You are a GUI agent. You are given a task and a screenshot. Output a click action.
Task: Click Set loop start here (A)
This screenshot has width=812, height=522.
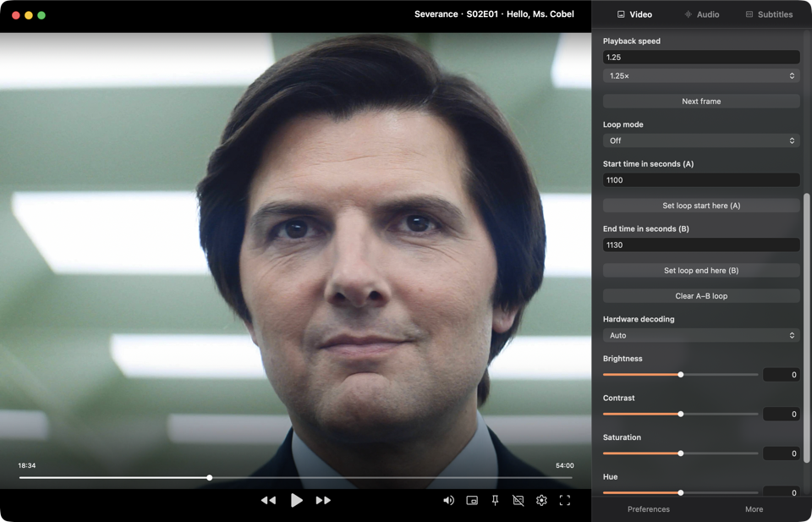(x=701, y=206)
